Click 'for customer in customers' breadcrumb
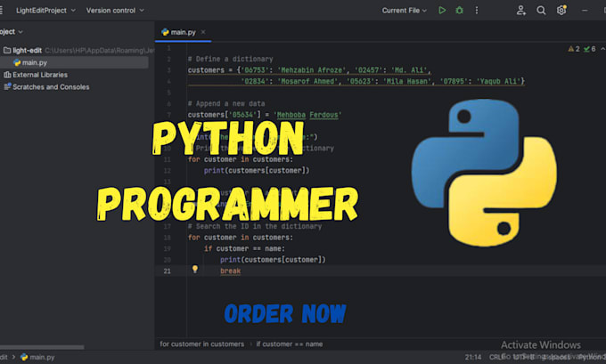 pyautogui.click(x=201, y=344)
